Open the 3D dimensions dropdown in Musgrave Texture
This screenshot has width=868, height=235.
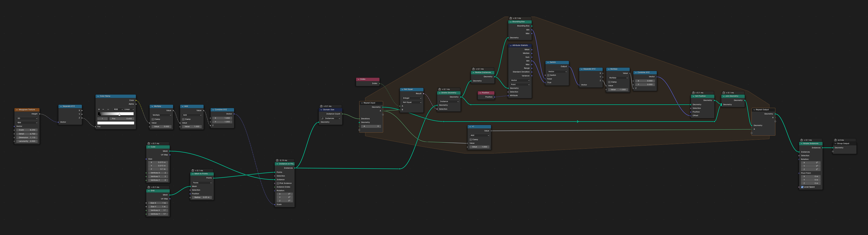pos(27,118)
